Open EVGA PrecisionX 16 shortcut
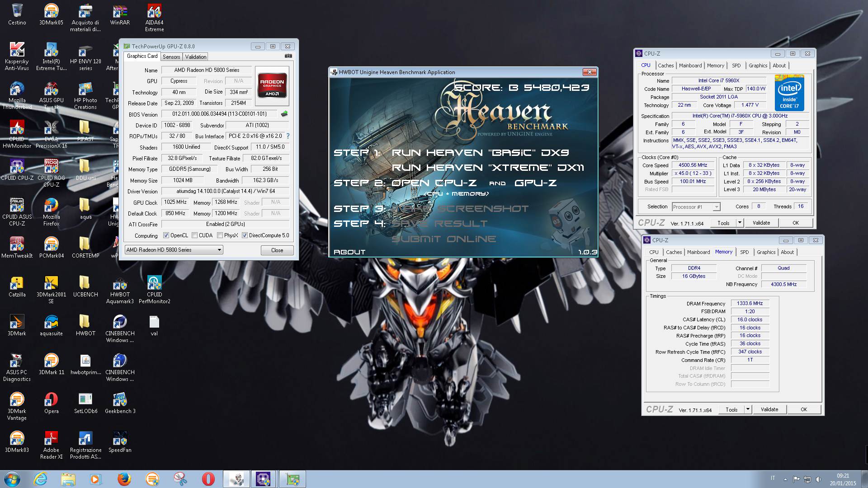This screenshot has width=868, height=488. point(51,134)
